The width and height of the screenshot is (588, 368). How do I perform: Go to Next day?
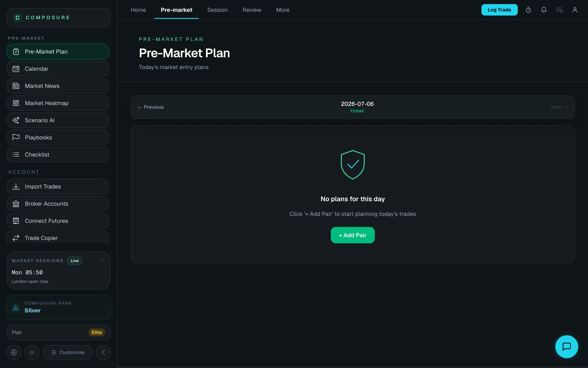click(x=559, y=107)
